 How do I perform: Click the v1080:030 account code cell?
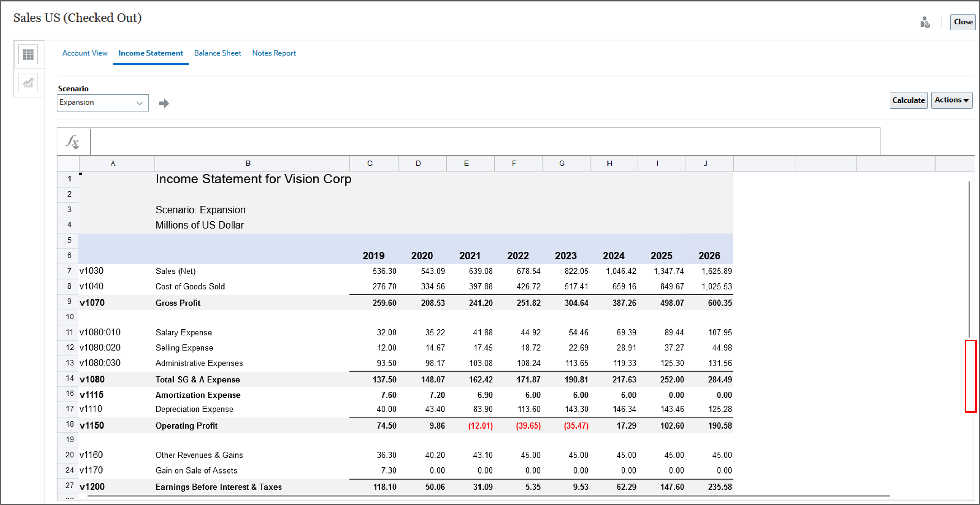coord(100,363)
